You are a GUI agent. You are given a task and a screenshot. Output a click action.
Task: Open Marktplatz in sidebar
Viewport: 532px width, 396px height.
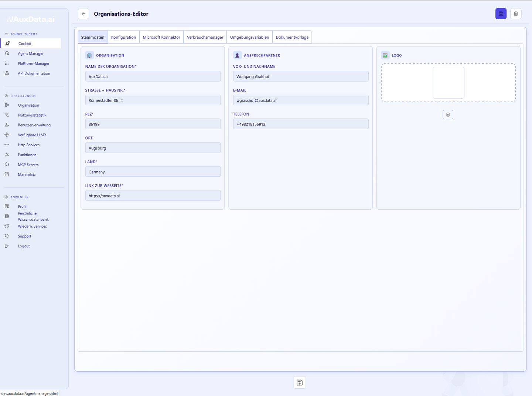(27, 175)
